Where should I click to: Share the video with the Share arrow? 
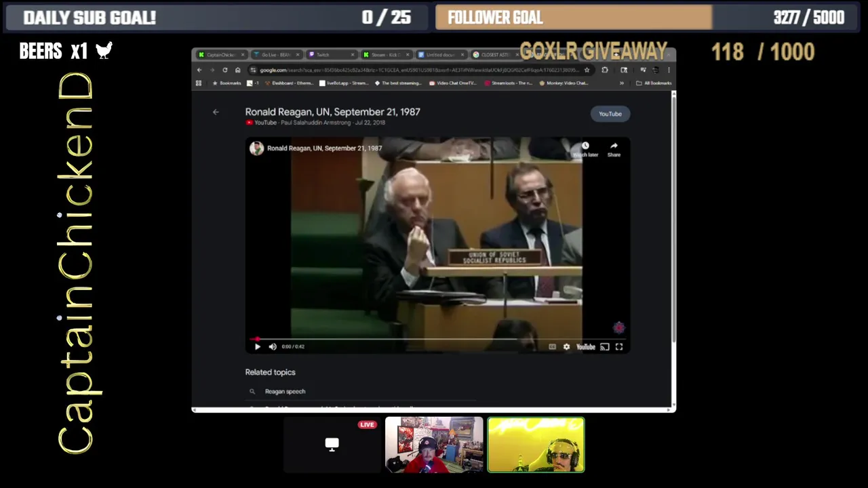coord(614,149)
